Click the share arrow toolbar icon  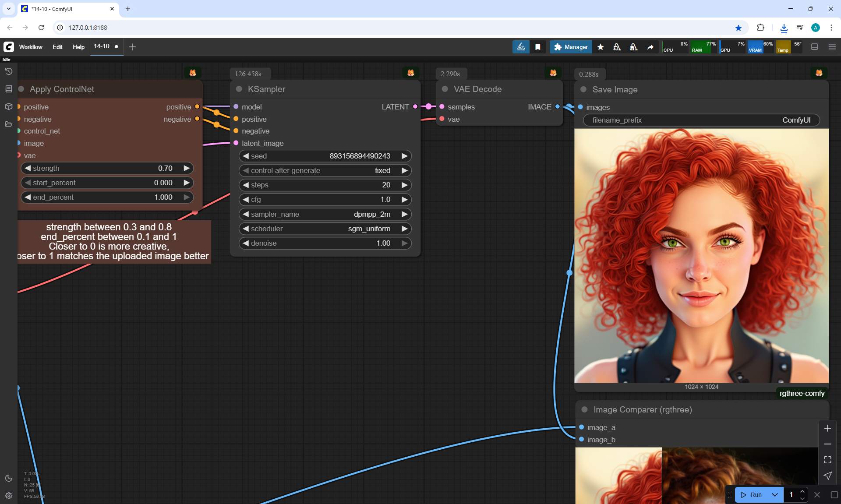pos(650,47)
